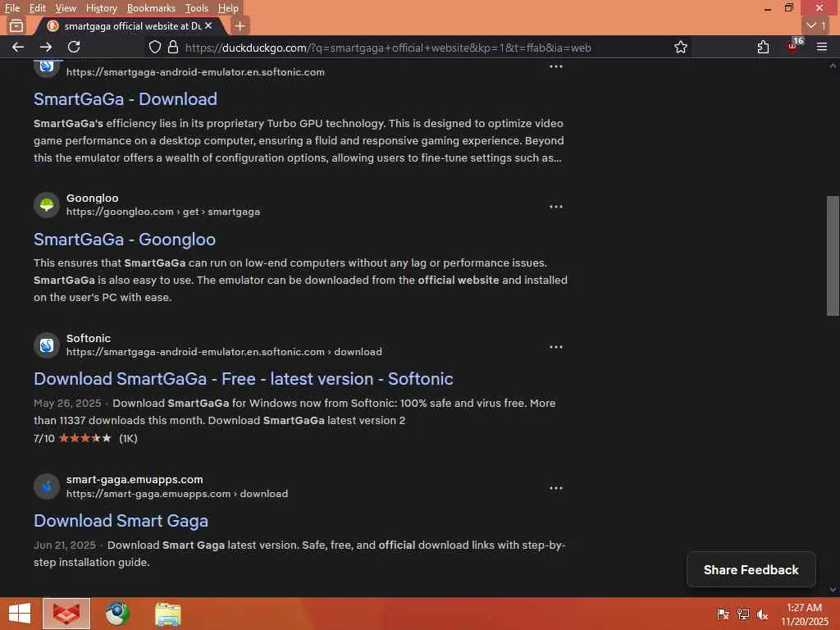The image size is (840, 630).
Task: Close the smartgaga search tab
Action: 208,25
